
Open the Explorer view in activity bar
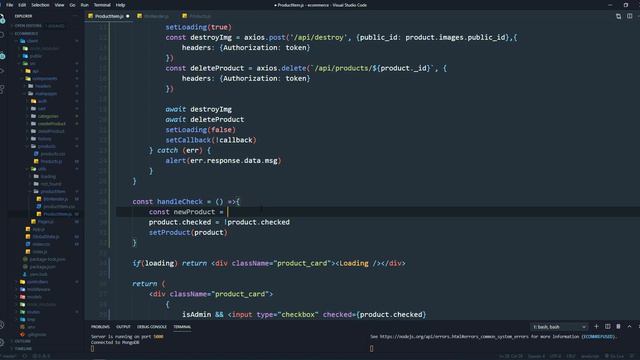tap(2, 18)
